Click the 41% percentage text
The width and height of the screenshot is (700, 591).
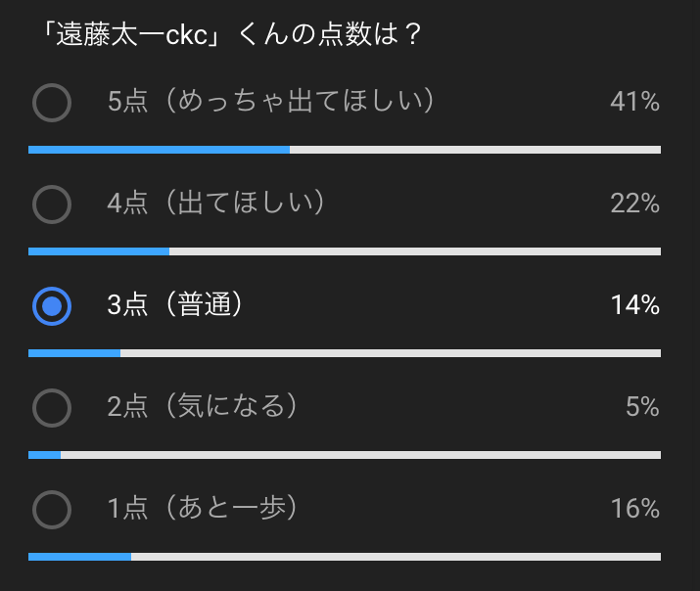pyautogui.click(x=634, y=101)
